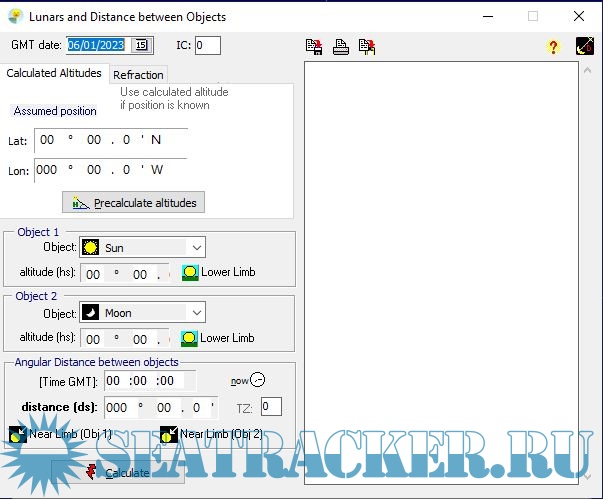Click the TZ input field
Image resolution: width=603 pixels, height=499 pixels.
tap(271, 406)
